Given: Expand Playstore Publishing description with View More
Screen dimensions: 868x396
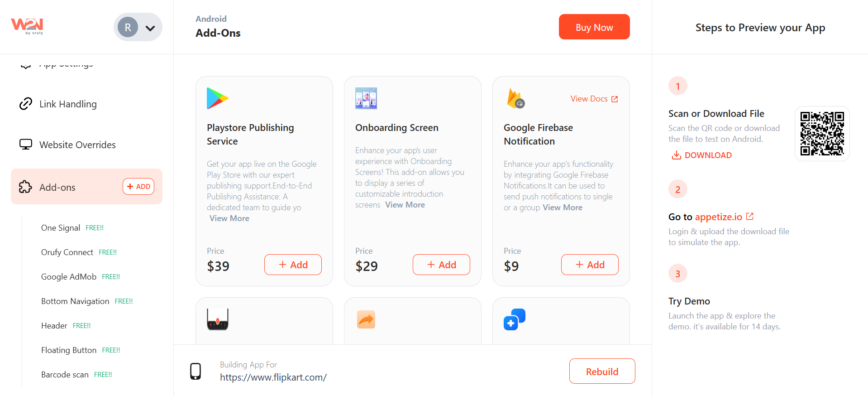Looking at the screenshot, I should tap(229, 218).
